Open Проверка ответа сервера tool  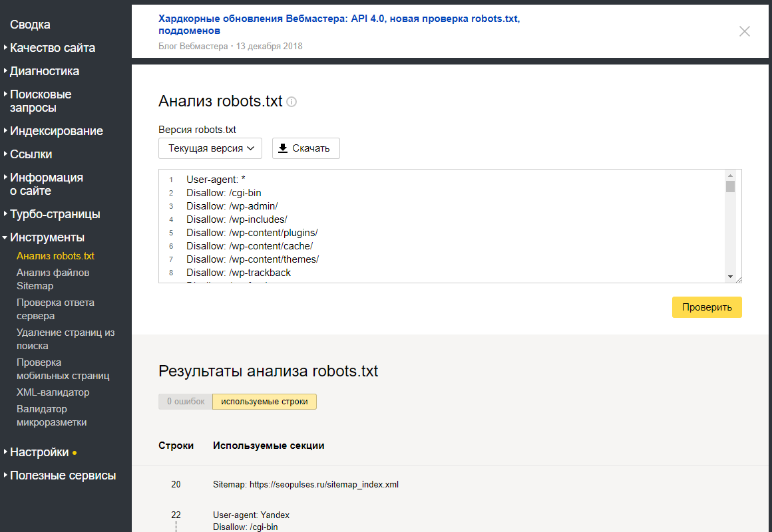coord(55,309)
